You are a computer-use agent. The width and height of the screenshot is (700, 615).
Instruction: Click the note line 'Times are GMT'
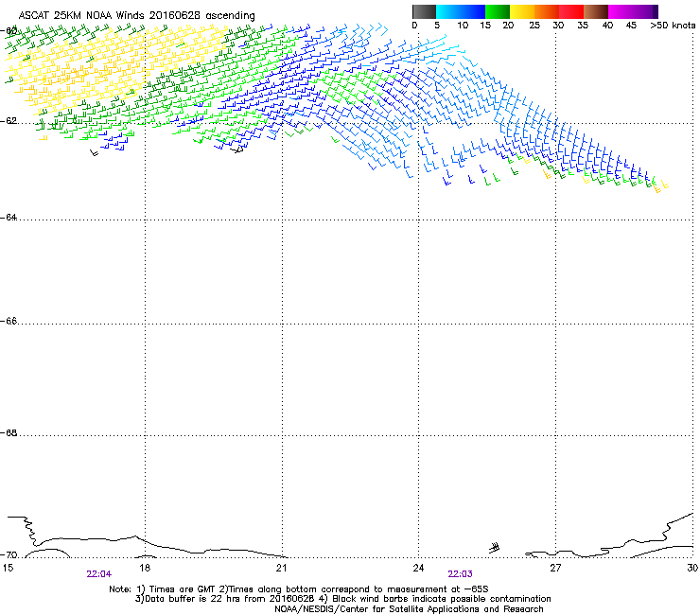click(x=182, y=589)
